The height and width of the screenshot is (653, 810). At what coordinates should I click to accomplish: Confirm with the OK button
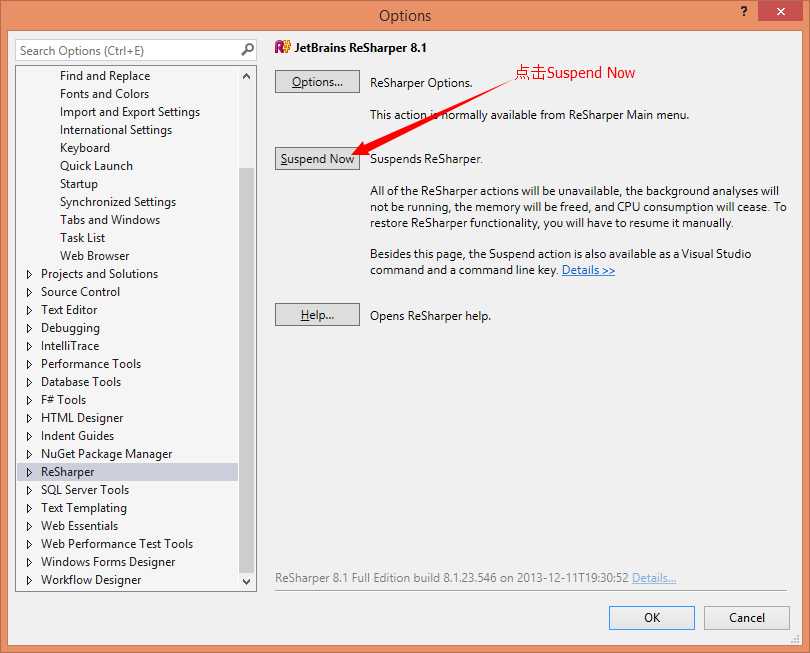[x=651, y=617]
